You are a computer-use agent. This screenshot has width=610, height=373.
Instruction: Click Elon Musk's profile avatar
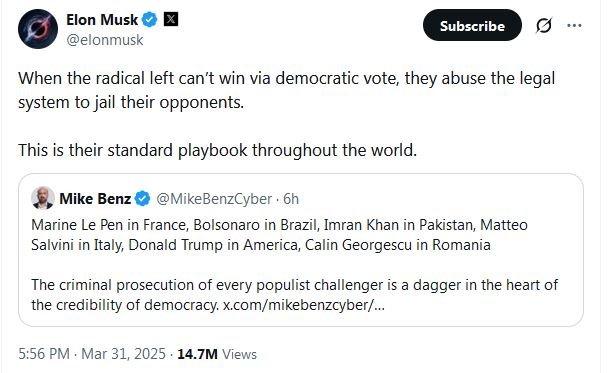point(38,29)
